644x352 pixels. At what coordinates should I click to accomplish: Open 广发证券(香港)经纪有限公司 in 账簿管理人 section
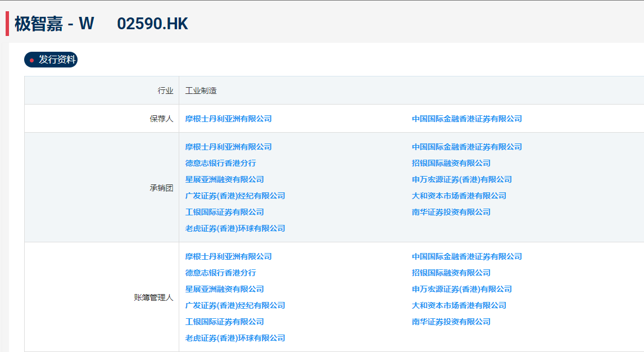[x=235, y=305]
